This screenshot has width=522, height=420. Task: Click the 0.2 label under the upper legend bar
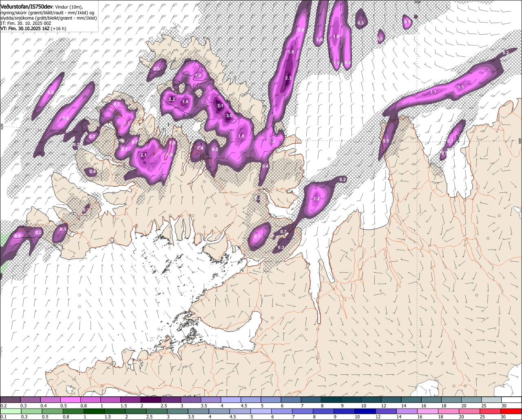click(3, 406)
